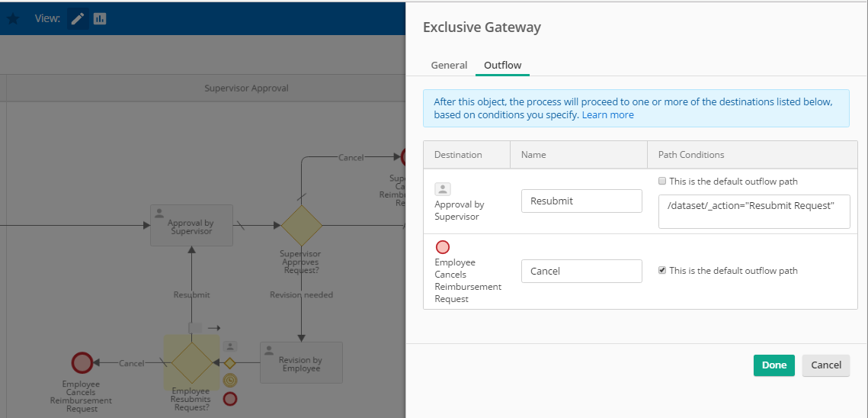Edit the Resubmit name field
This screenshot has height=418, width=868.
[581, 201]
